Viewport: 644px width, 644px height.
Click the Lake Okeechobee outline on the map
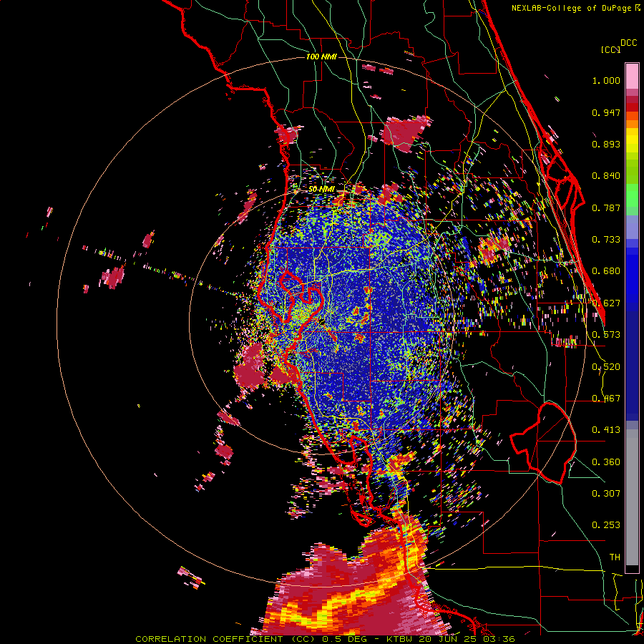tap(543, 443)
